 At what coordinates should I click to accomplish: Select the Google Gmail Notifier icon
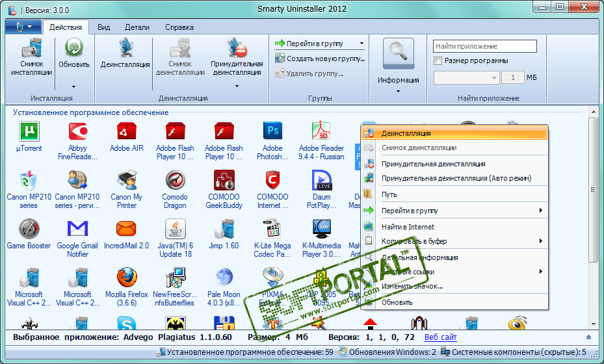pyautogui.click(x=77, y=229)
